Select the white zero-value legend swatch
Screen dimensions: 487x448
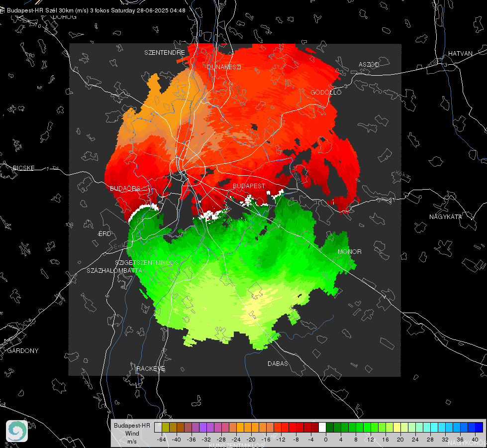(x=322, y=428)
